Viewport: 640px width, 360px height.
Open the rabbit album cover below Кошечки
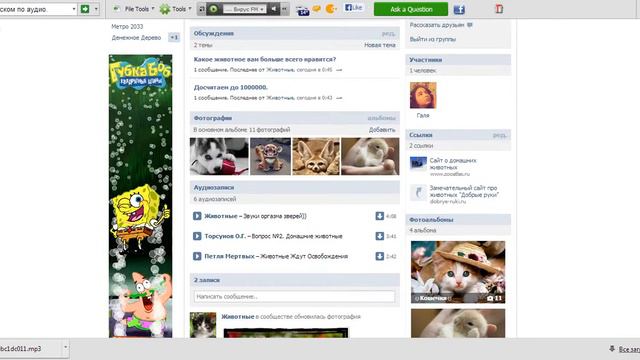pos(458,323)
